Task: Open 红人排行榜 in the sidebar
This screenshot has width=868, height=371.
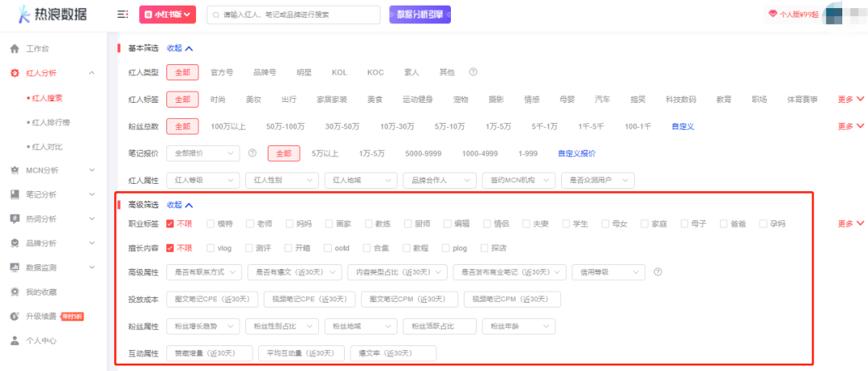Action: pos(51,122)
